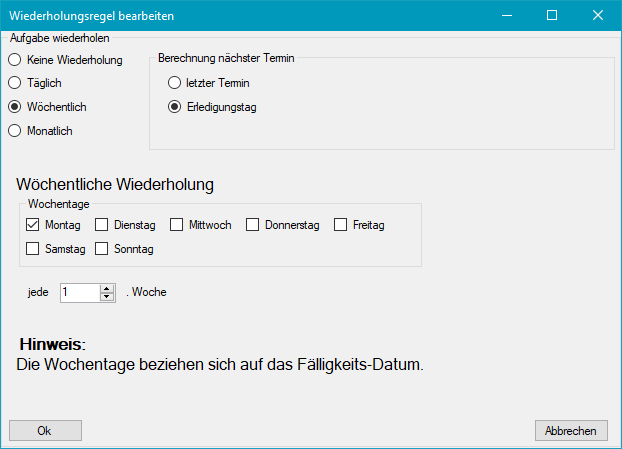Focus the jede Woche number field
The image size is (622, 449).
point(80,293)
